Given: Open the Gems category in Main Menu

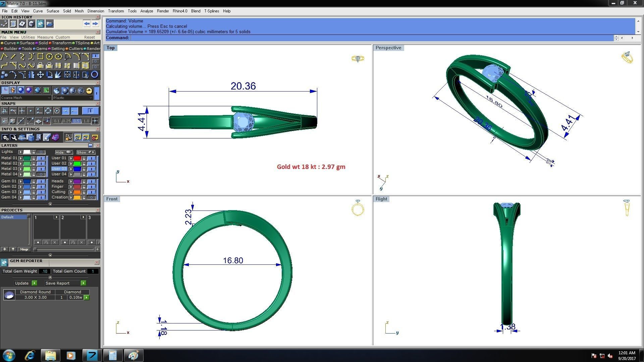Looking at the screenshot, I should 41,49.
